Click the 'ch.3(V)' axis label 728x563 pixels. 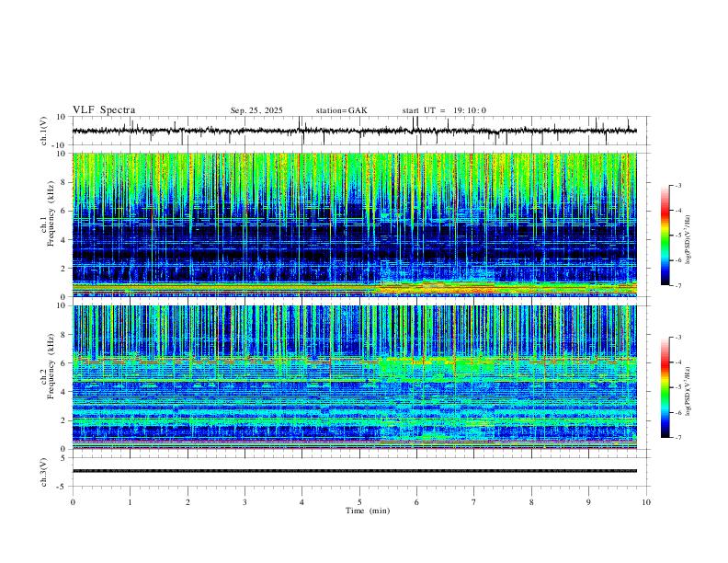(44, 472)
